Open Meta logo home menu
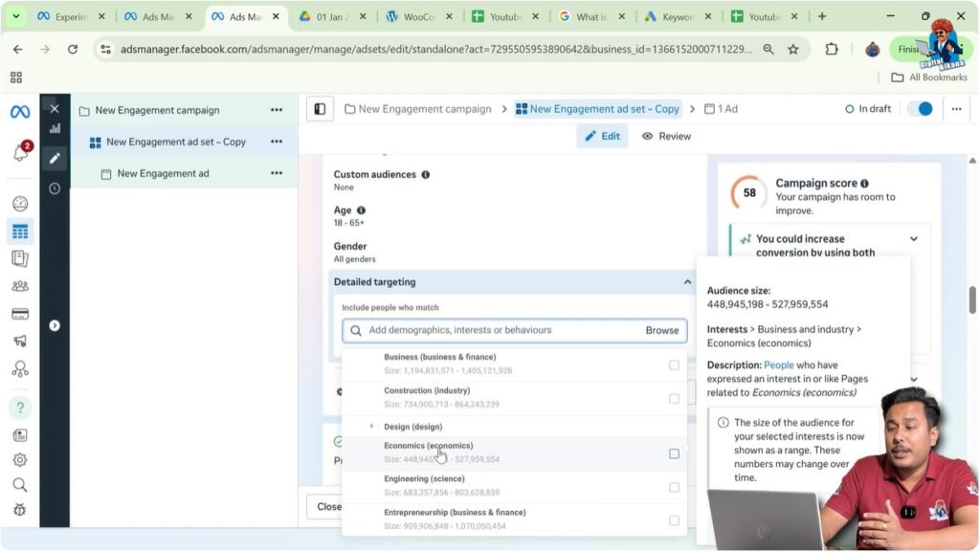Screen dimensions: 980x552 pos(19,112)
